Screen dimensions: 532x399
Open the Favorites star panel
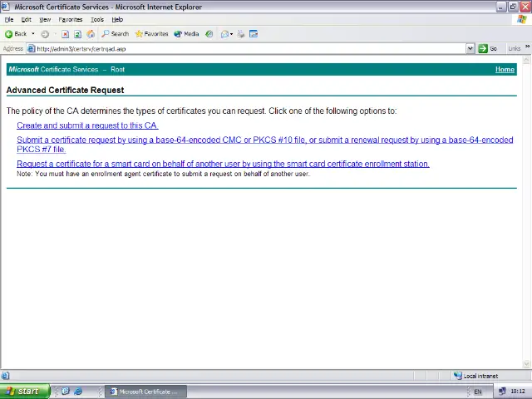[x=151, y=34]
